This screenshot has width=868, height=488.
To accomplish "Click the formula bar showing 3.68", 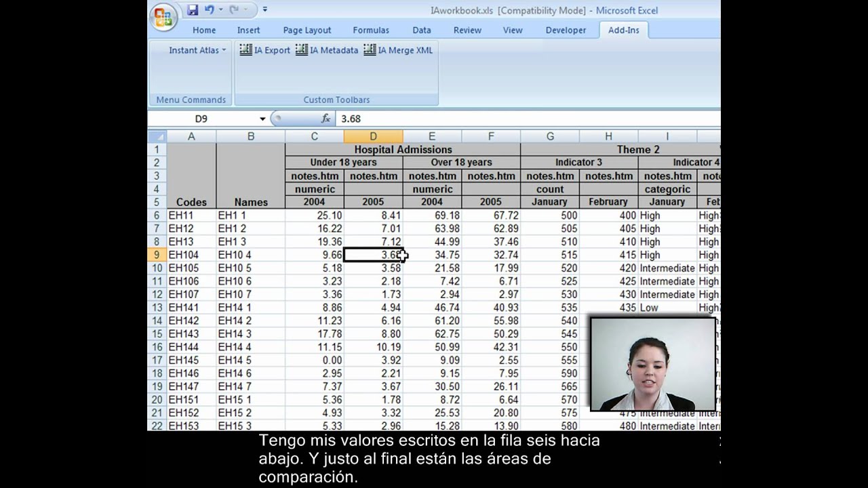I will [529, 119].
